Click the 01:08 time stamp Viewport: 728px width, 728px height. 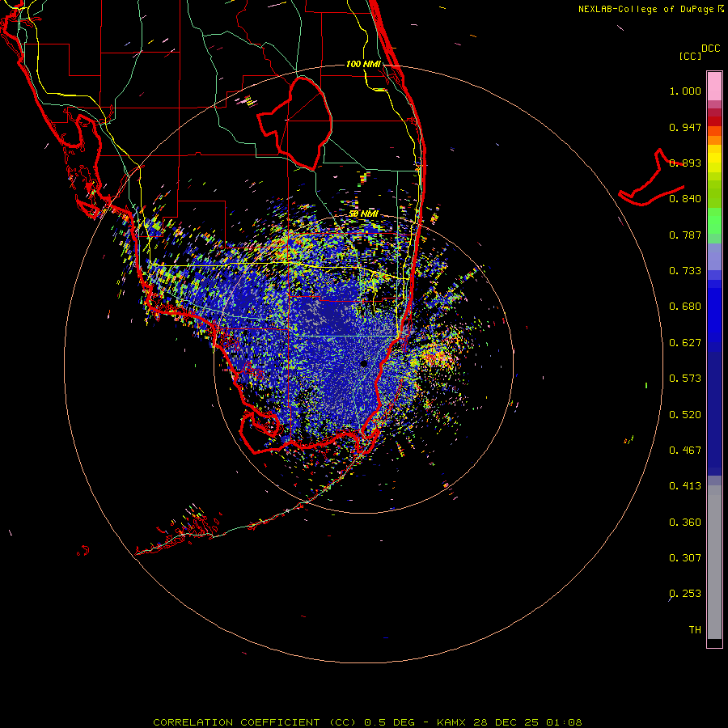pyautogui.click(x=564, y=722)
